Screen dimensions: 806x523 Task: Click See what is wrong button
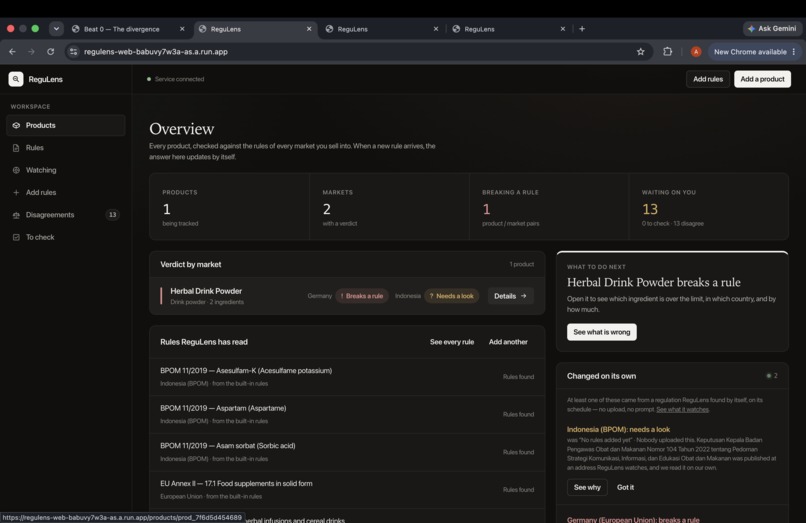(x=601, y=332)
